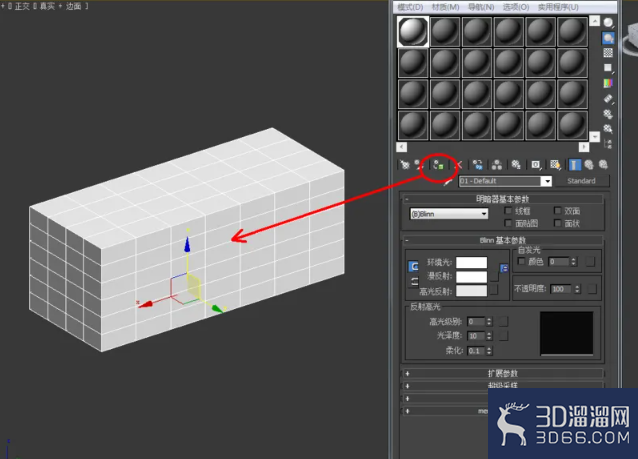Screen dimensions: 638x459
Task: Expand the rollout below 超级采样
Action: point(446,398)
